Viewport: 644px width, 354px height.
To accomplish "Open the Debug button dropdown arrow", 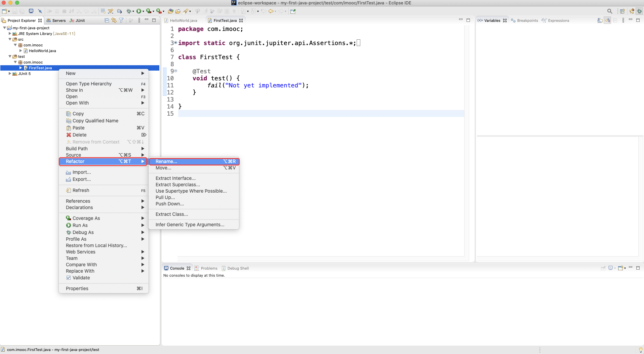I will [x=133, y=11].
